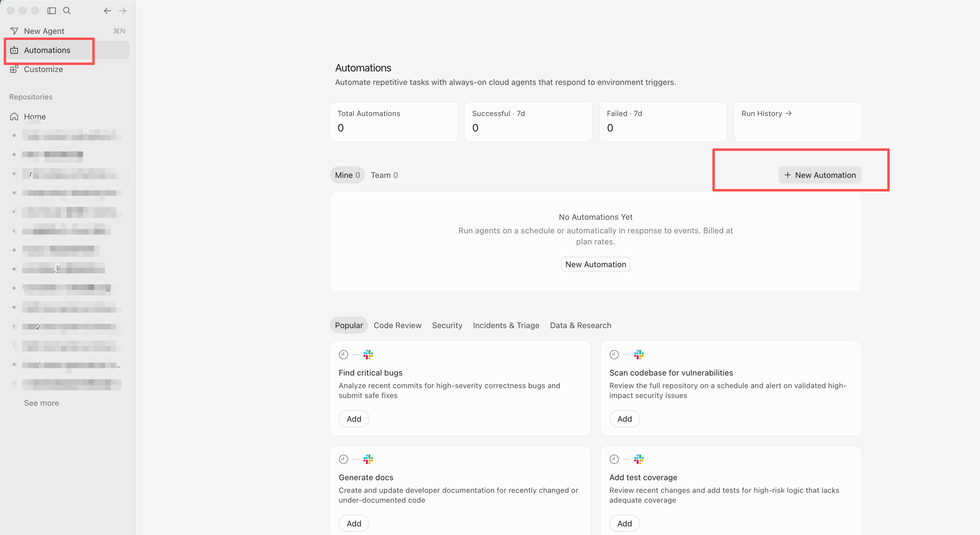Click Scan codebase for vulnerabilities title
This screenshot has height=535, width=980.
(671, 372)
